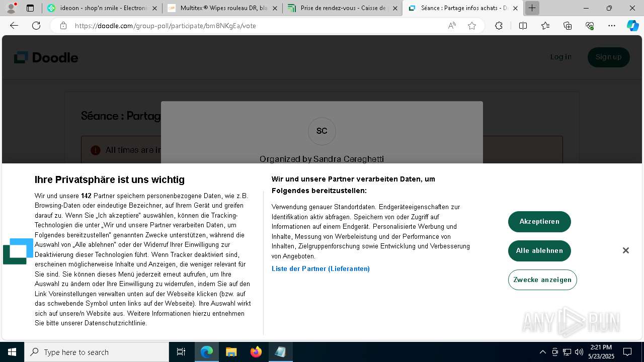Open Liste der Partner (Lieferanten) link
This screenshot has width=644, height=362.
320,269
